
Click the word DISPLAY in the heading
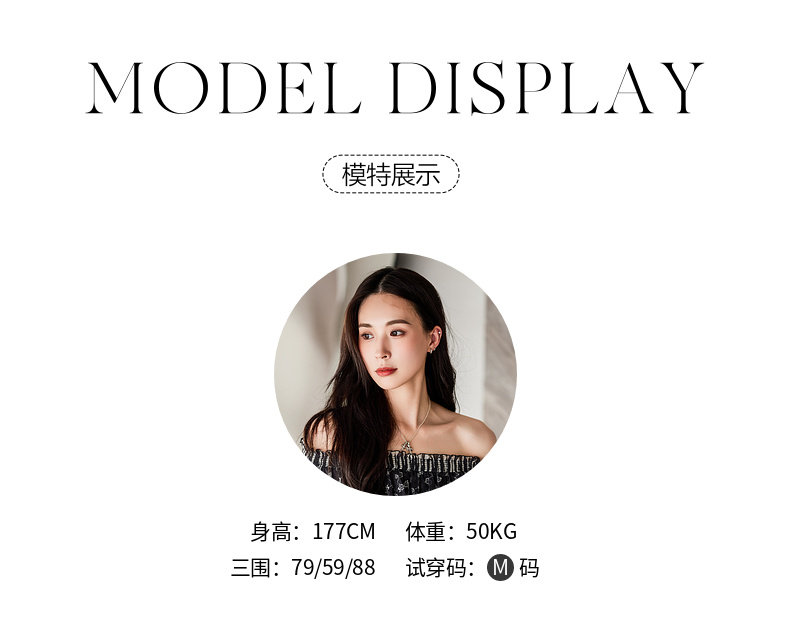[547, 88]
